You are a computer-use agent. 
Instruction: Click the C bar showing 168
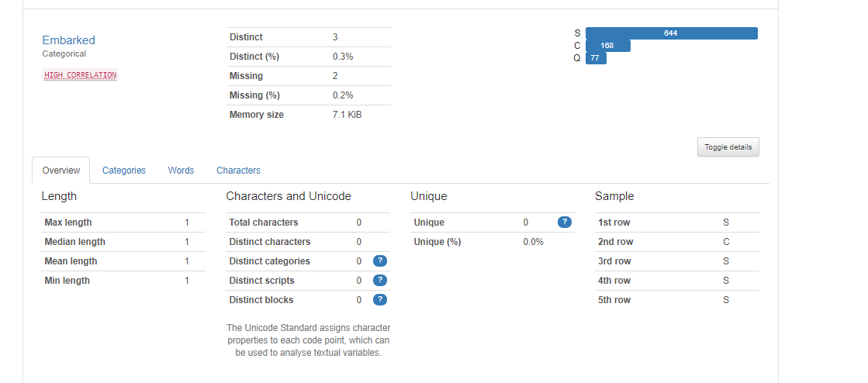[607, 46]
